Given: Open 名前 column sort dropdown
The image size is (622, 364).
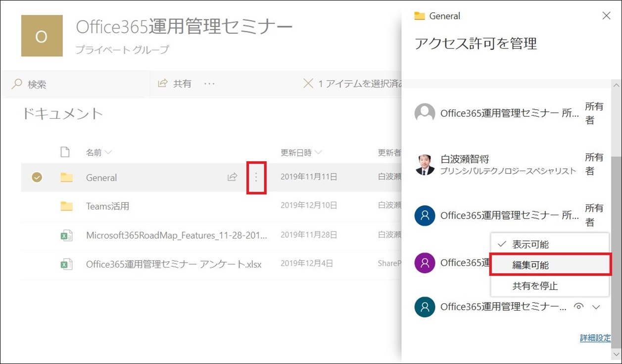Looking at the screenshot, I should [x=99, y=152].
